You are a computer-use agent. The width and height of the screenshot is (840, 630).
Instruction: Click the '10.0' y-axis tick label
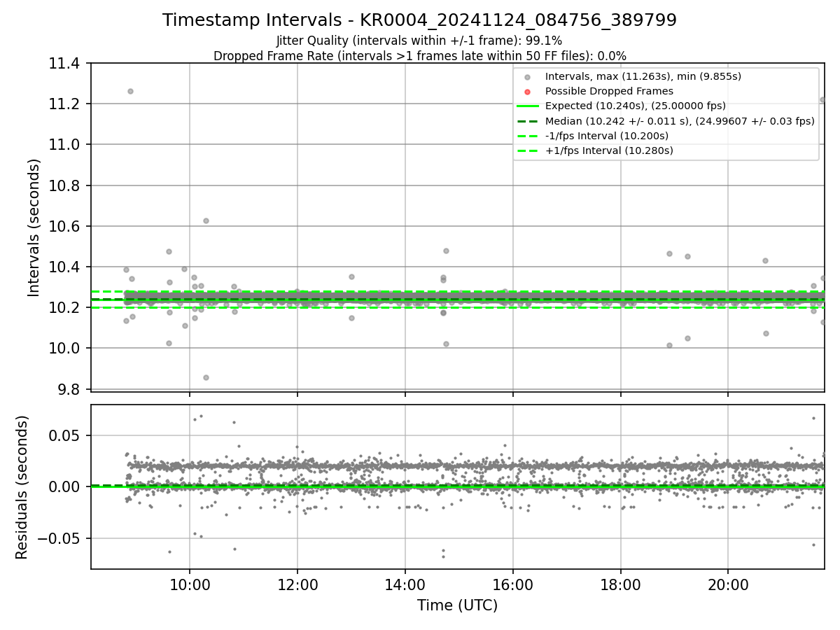[x=66, y=349]
